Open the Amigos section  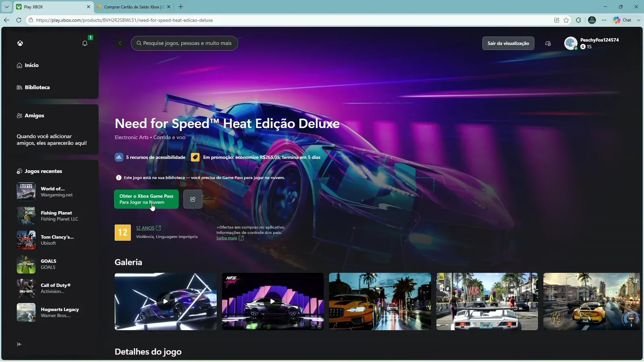coord(31,115)
